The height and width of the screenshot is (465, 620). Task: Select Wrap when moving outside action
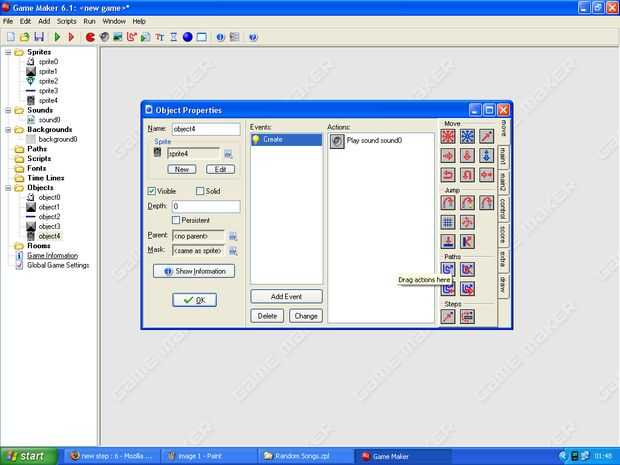coord(467,222)
